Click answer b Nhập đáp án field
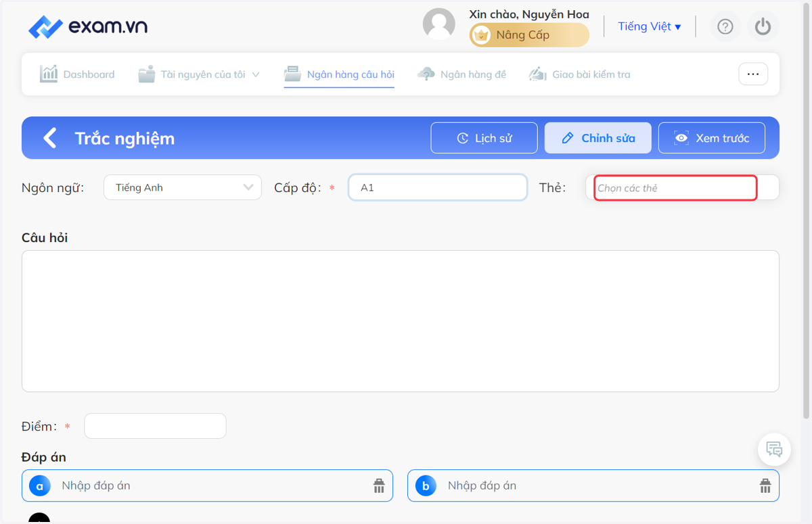812x524 pixels. (x=593, y=485)
